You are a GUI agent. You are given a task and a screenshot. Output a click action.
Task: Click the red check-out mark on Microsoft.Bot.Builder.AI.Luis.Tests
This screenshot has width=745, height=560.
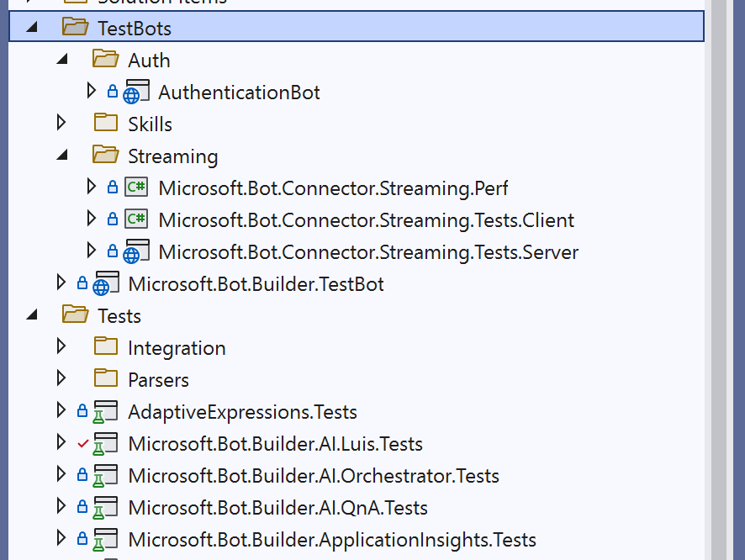[x=83, y=443]
